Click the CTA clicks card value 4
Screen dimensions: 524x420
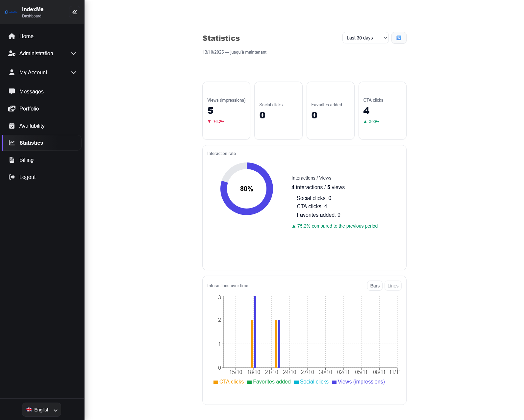tap(366, 111)
